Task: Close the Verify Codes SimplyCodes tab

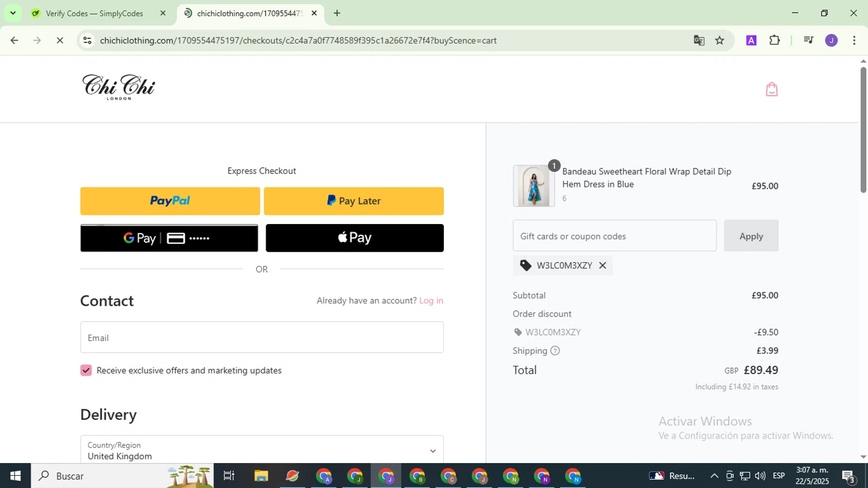Action: [x=163, y=13]
